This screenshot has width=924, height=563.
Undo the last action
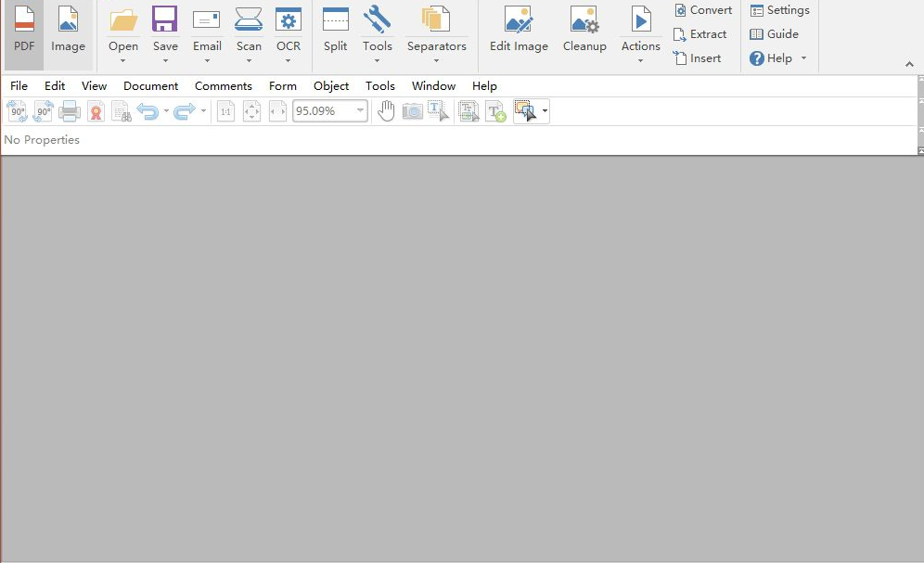pos(148,110)
